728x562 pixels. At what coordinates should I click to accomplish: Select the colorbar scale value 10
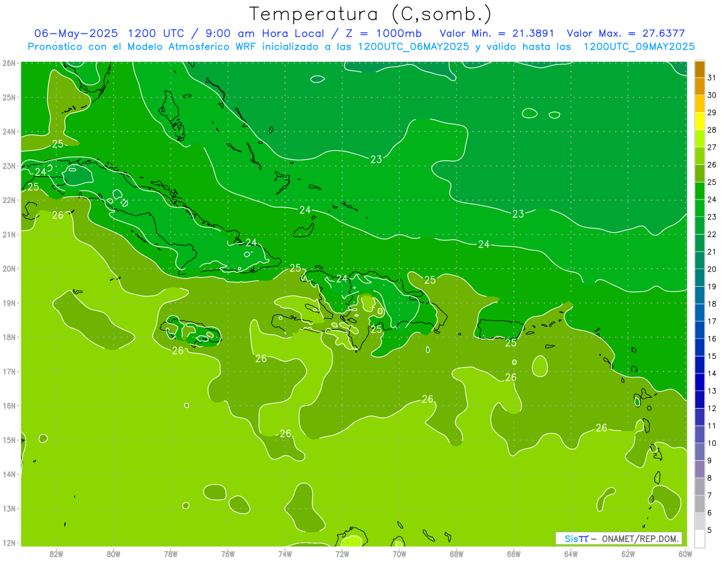(712, 443)
